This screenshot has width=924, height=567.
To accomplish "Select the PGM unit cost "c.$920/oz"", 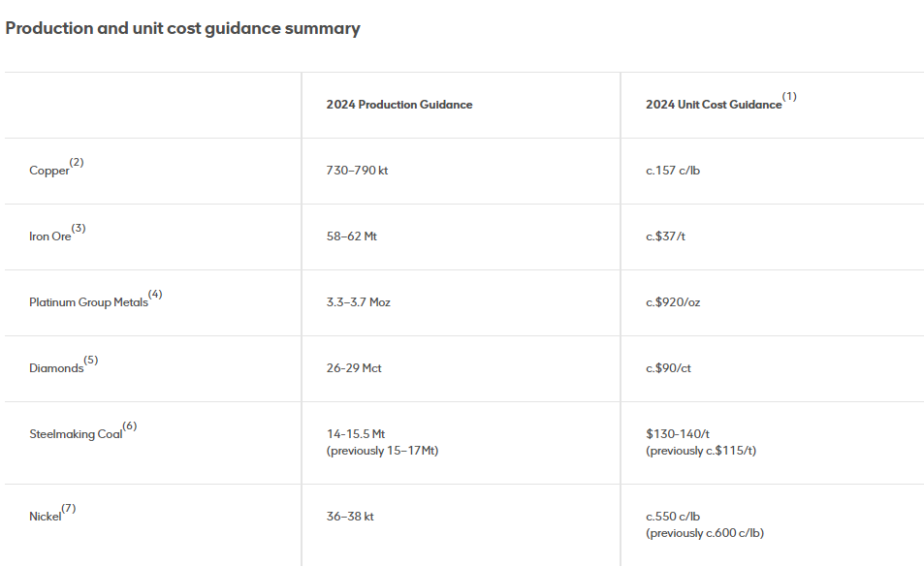I will click(x=673, y=302).
